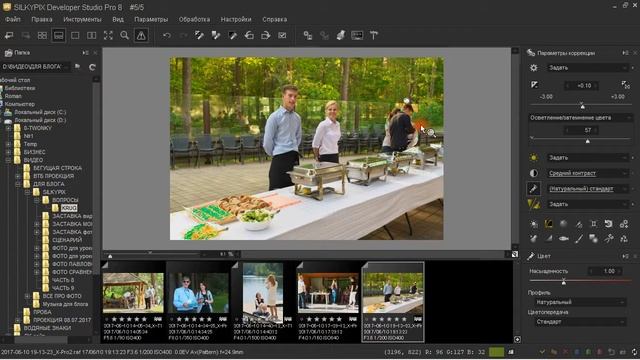Select the combination preview-thumbnail view icon
Viewport: 640px width, 360px height.
click(x=58, y=36)
